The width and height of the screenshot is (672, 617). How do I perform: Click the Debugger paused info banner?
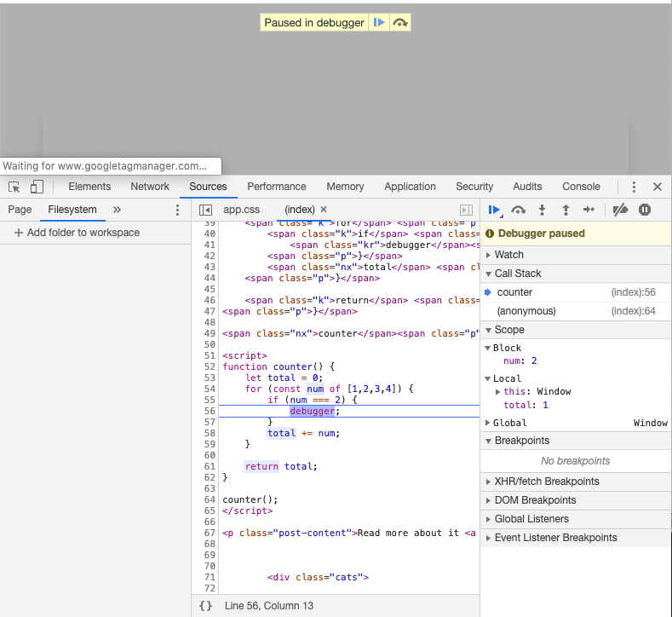point(576,234)
